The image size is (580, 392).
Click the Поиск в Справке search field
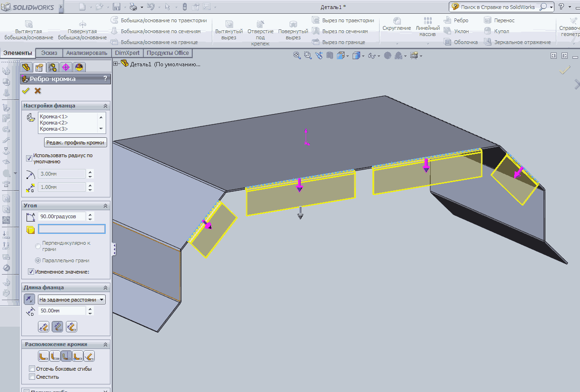coord(498,7)
